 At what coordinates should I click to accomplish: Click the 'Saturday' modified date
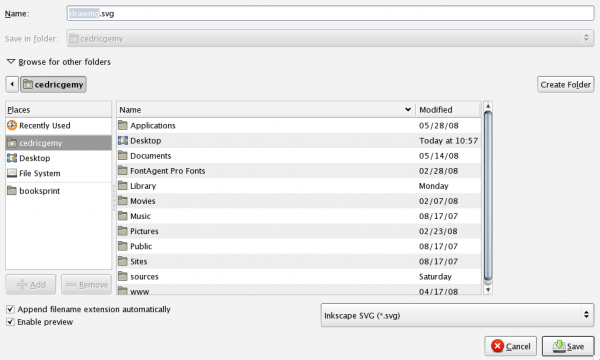435,277
